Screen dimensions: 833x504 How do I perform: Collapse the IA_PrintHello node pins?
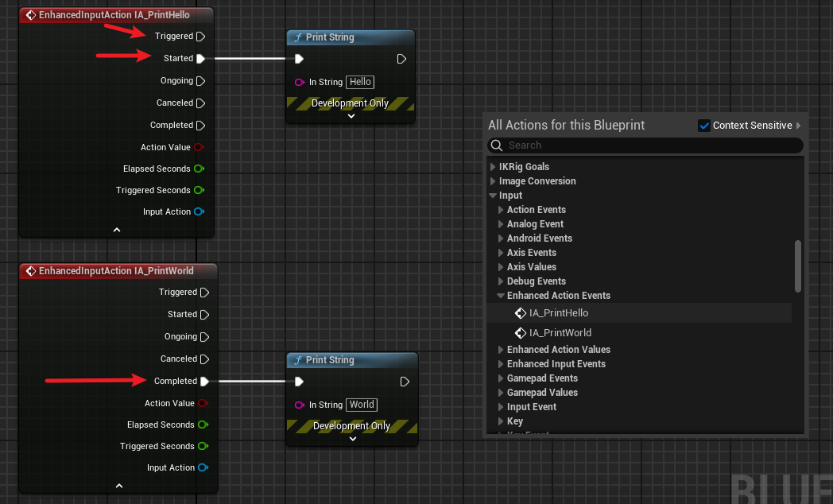(117, 230)
